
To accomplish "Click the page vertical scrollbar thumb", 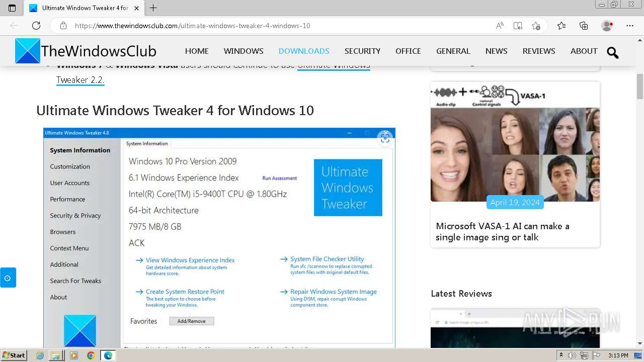I will pyautogui.click(x=640, y=86).
